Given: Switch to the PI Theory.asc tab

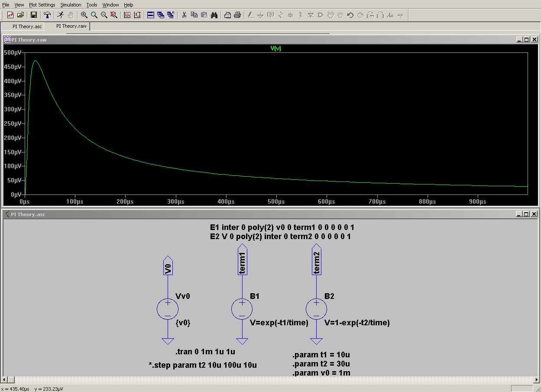Looking at the screenshot, I should (x=27, y=26).
